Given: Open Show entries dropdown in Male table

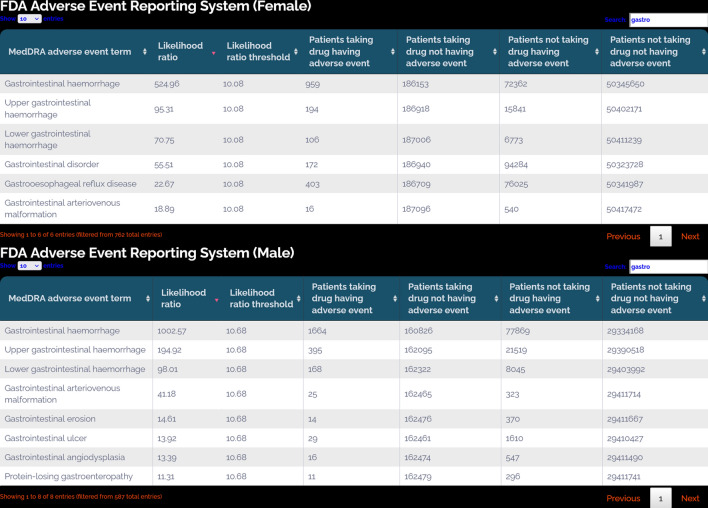Looking at the screenshot, I should pos(29,266).
